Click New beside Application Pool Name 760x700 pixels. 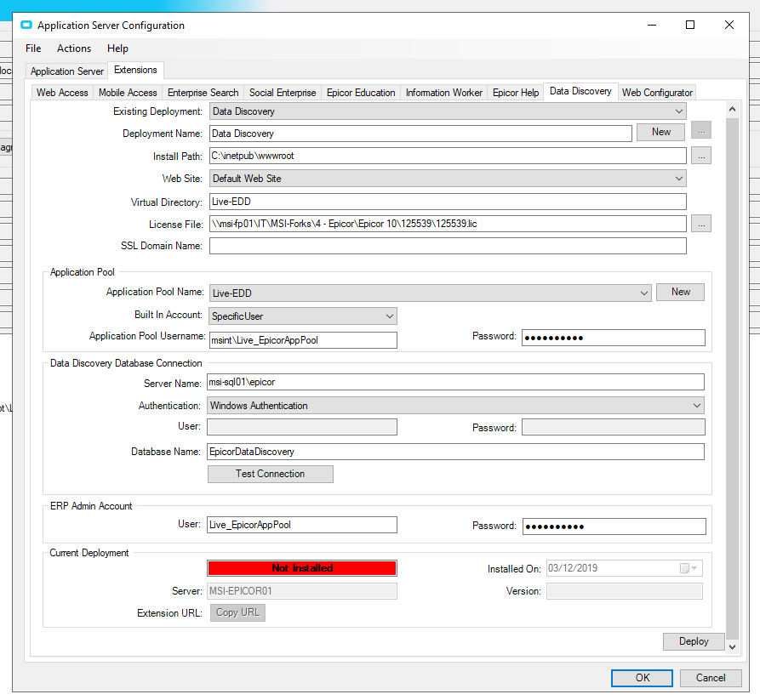pos(681,292)
